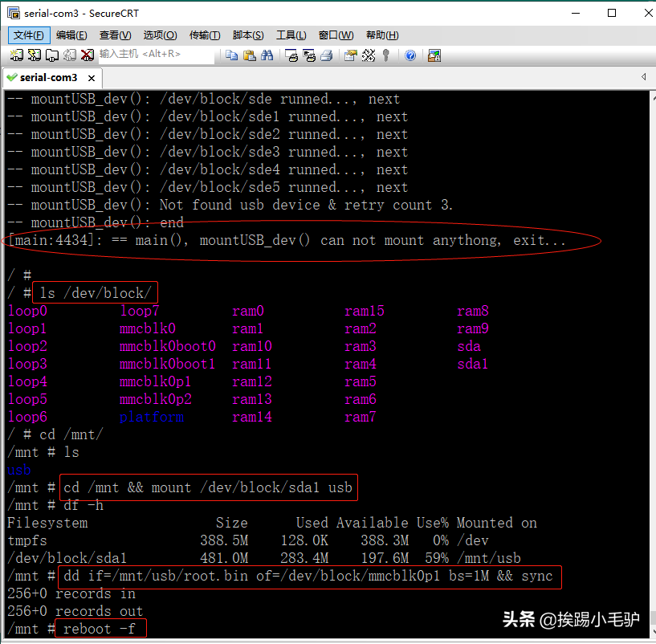Click the Find binoculars icon

pos(267,55)
